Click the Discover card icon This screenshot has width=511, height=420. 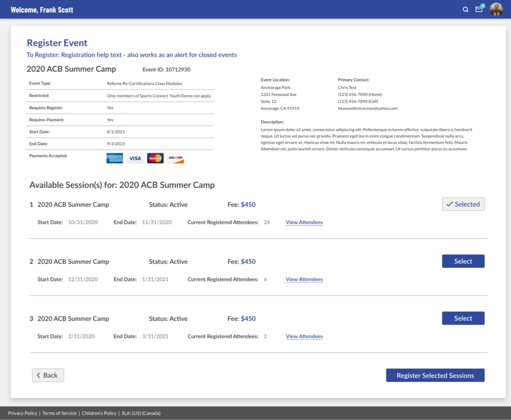click(176, 158)
